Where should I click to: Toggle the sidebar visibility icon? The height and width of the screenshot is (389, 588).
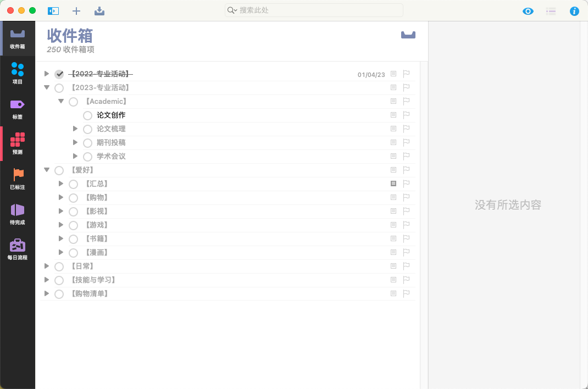pyautogui.click(x=53, y=10)
